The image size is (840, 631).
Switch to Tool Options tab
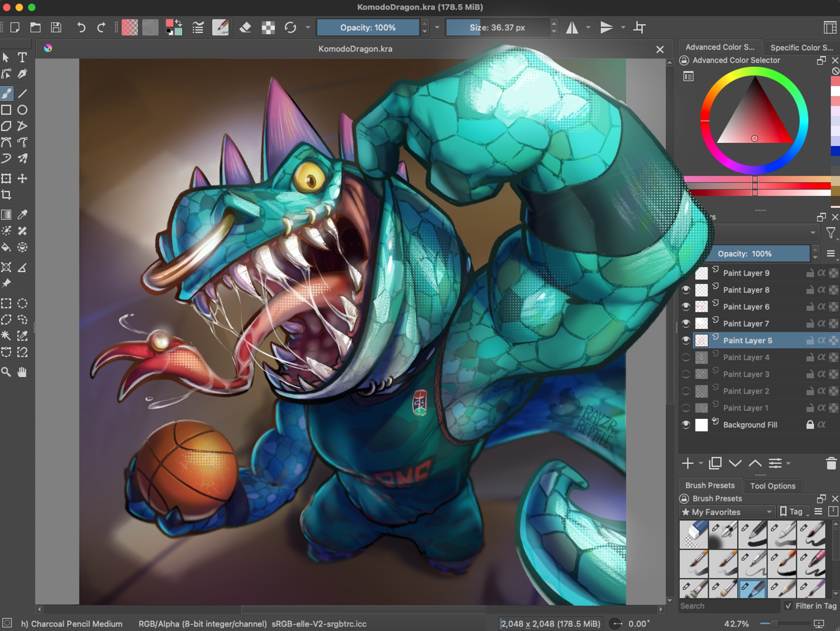[772, 486]
